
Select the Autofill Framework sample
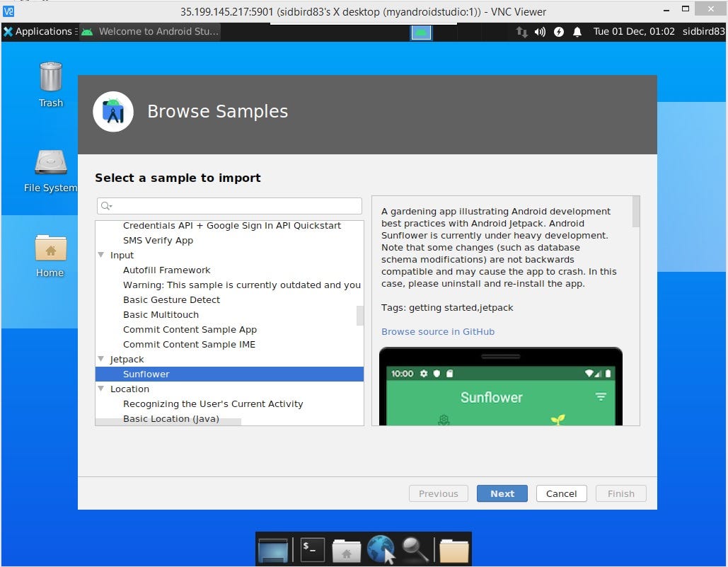(x=167, y=270)
